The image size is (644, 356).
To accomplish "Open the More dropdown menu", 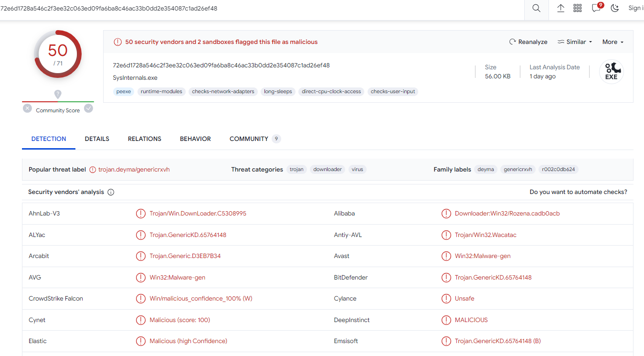I will [613, 42].
